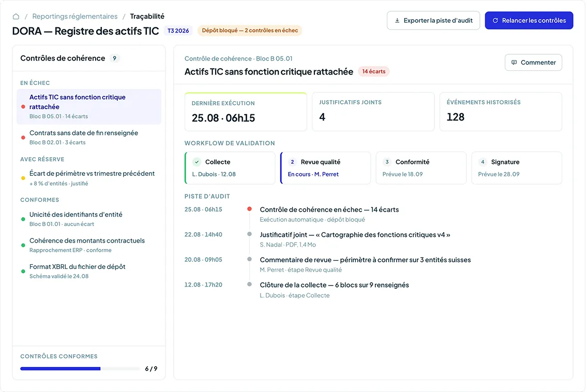Click green dot beside Unicité des identifiants
Image resolution: width=588 pixels, height=392 pixels.
coord(23,219)
